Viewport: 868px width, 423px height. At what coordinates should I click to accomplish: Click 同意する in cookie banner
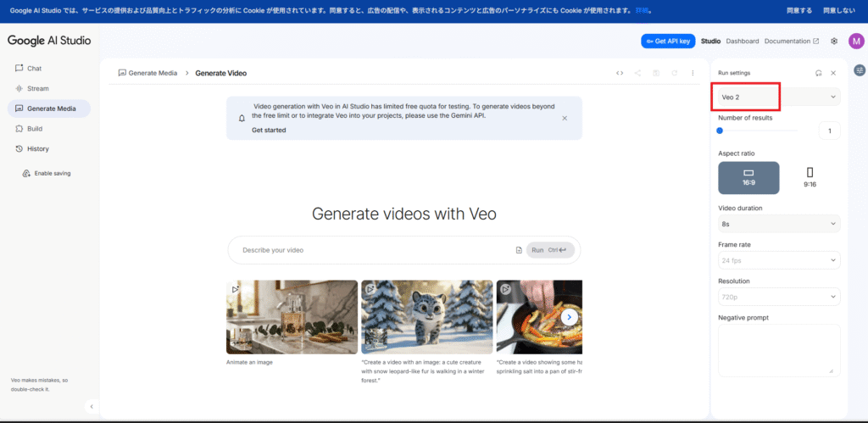799,10
